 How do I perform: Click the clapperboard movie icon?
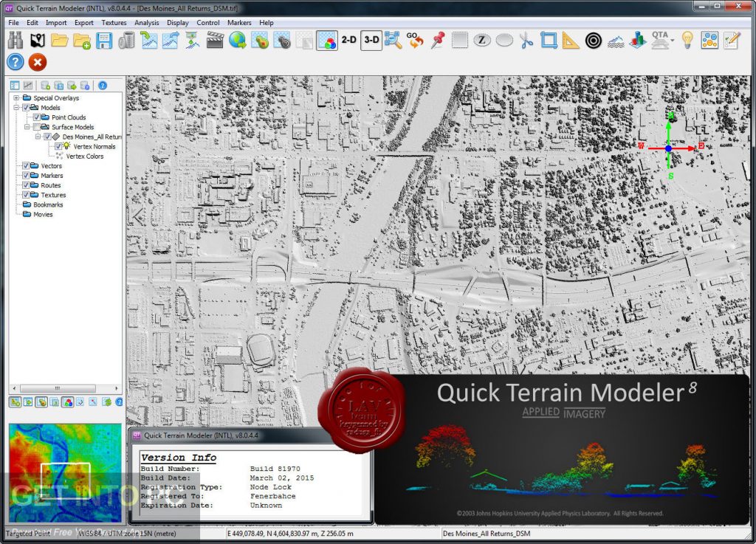point(215,41)
